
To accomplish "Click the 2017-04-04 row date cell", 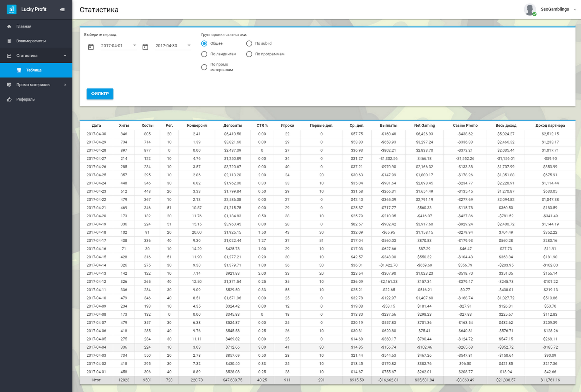I will [x=96, y=347].
